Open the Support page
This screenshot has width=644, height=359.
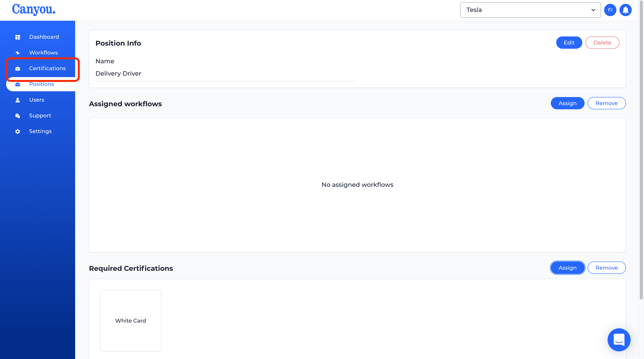point(40,116)
